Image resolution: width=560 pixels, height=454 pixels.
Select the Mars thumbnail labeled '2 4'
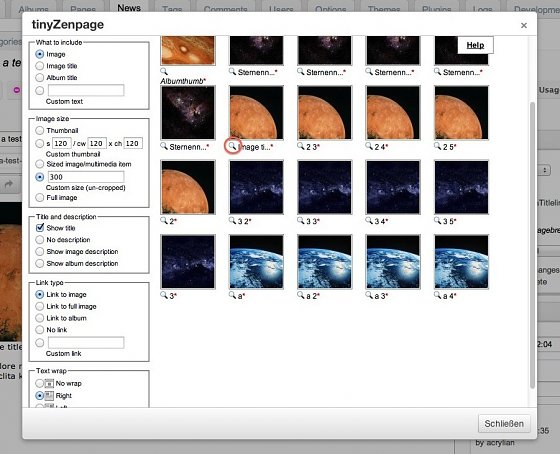coord(393,113)
